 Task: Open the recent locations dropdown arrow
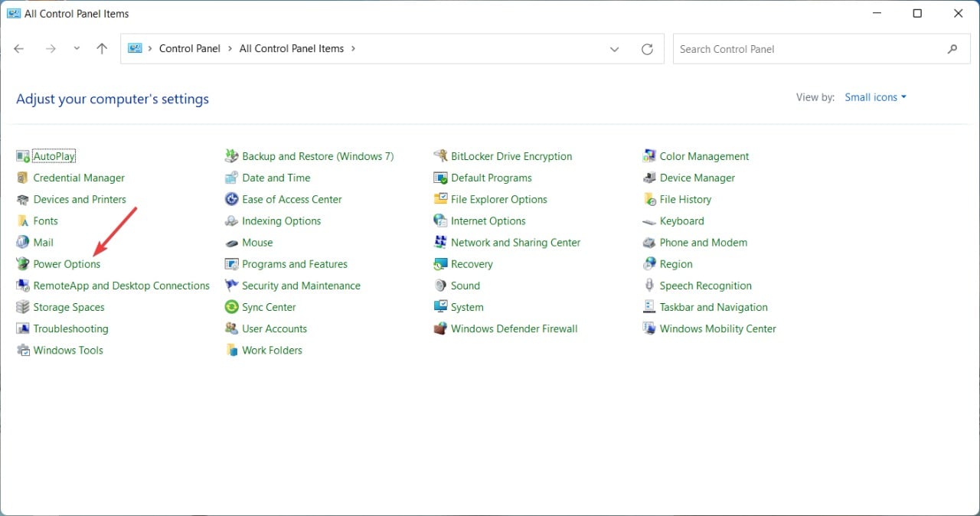click(77, 48)
